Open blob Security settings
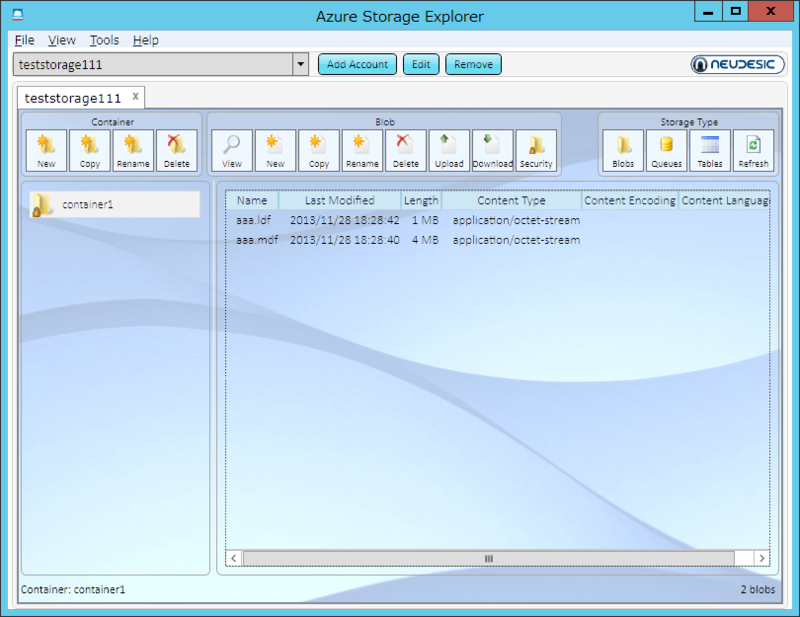This screenshot has width=800, height=617. (536, 150)
